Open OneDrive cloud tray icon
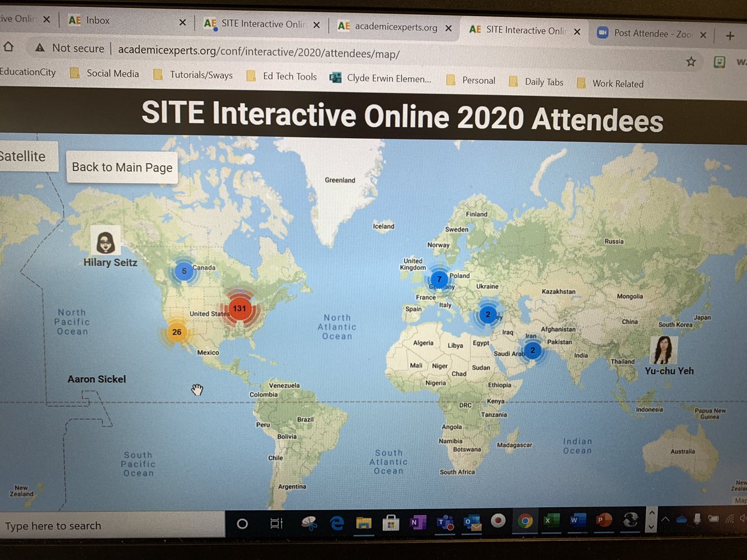Image resolution: width=747 pixels, height=560 pixels. [680, 518]
